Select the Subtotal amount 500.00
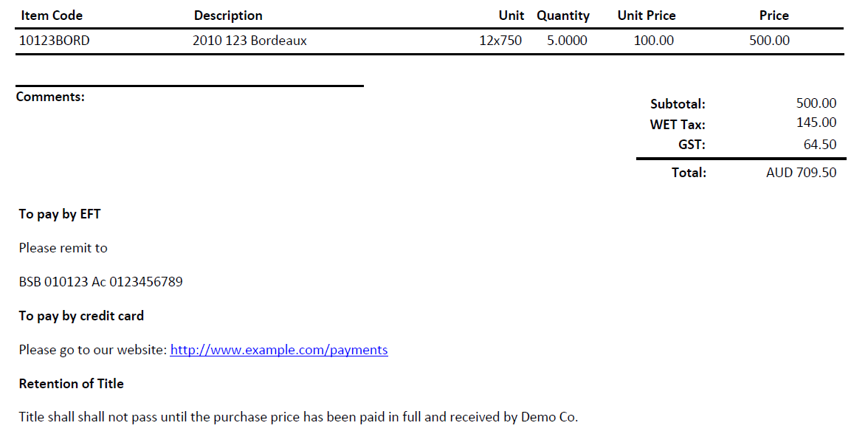The width and height of the screenshot is (868, 448). 816,103
